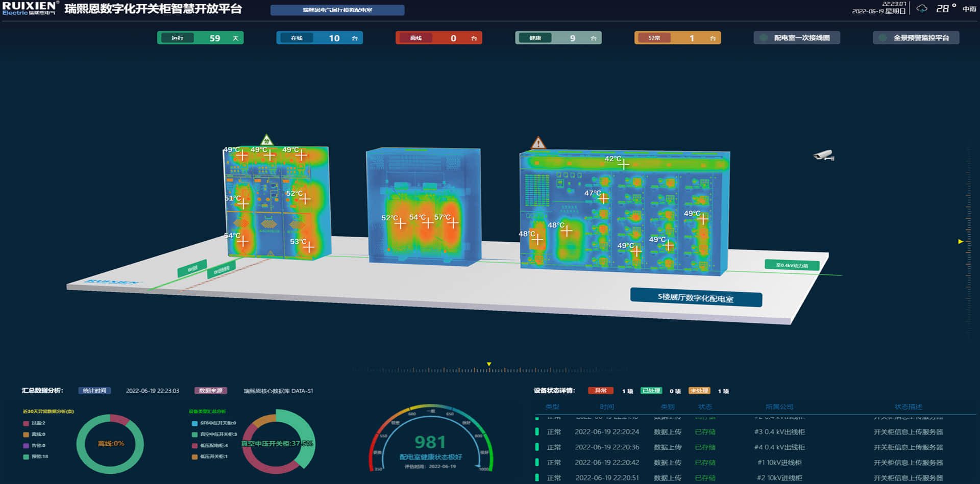Open 全景预警监控平台 page
Image resolution: width=980 pixels, height=484 pixels.
[x=916, y=38]
